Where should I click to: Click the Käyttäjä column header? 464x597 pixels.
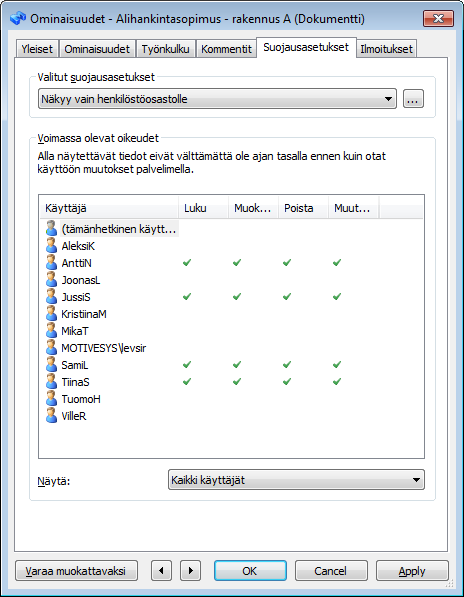tap(109, 208)
